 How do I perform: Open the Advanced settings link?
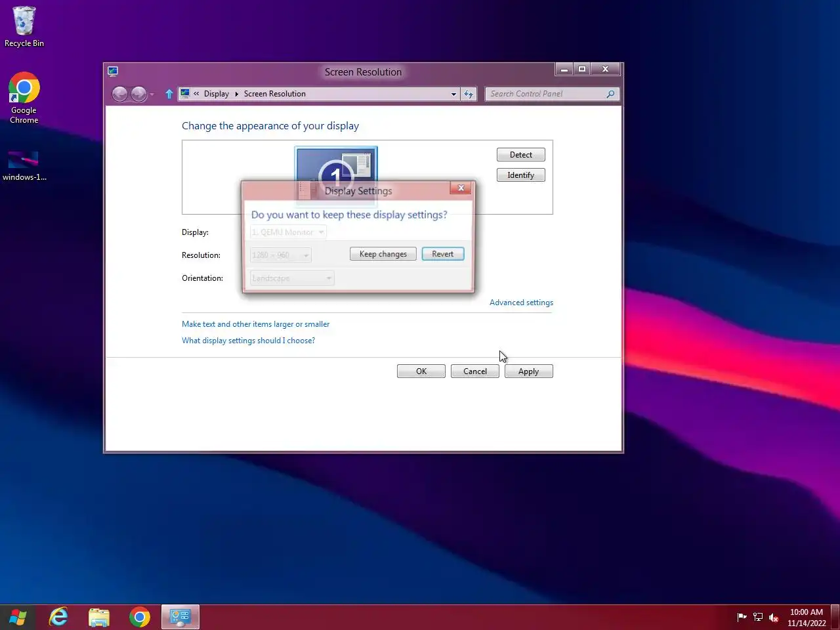(x=521, y=303)
